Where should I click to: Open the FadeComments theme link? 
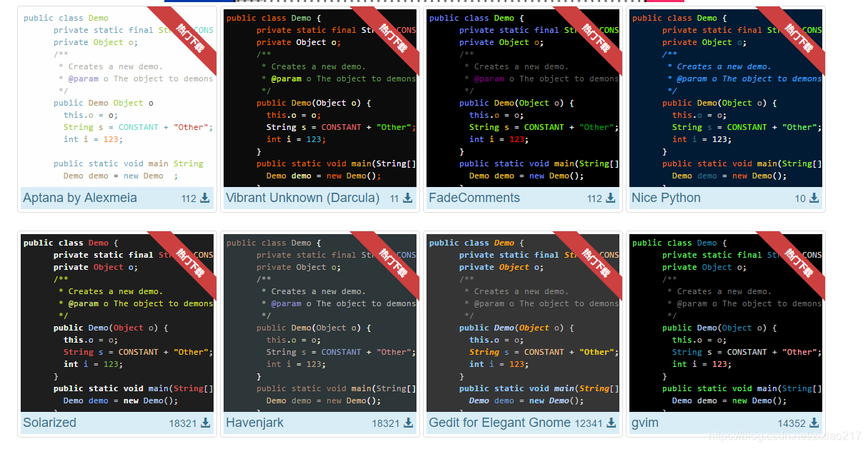474,198
